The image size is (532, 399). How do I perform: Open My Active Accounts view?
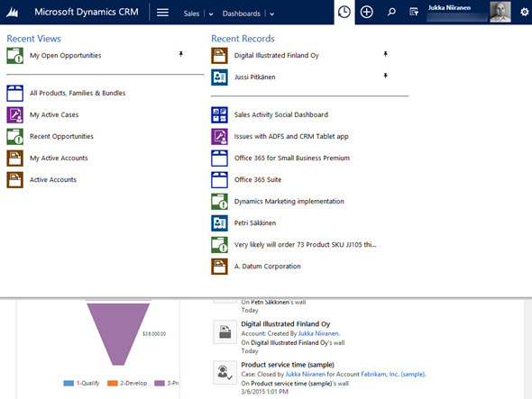(59, 158)
